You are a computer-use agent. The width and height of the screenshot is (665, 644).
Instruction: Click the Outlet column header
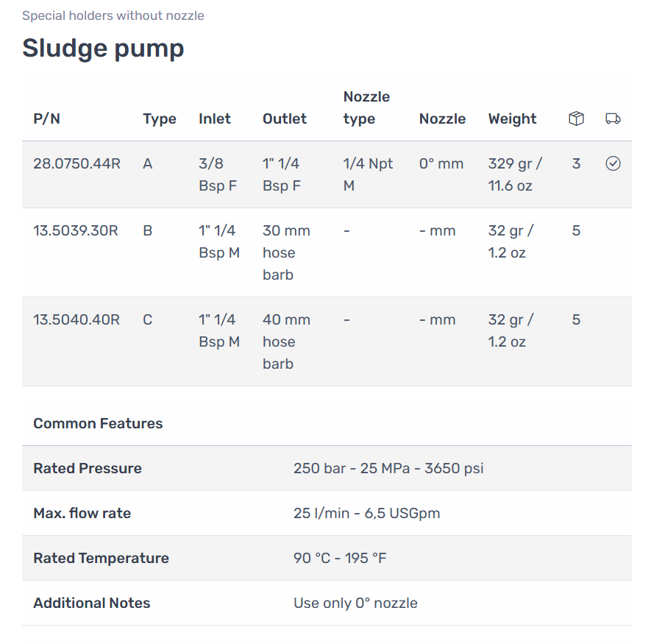285,118
